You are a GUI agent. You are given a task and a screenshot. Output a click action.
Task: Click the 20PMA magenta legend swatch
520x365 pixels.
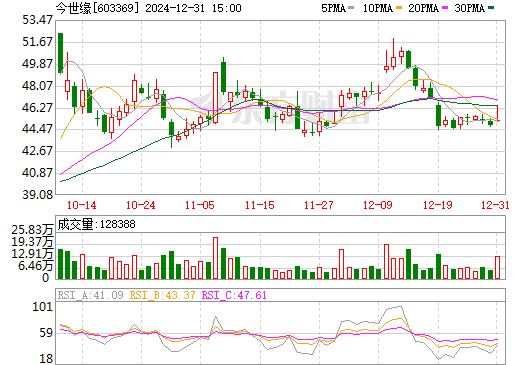tap(445, 8)
